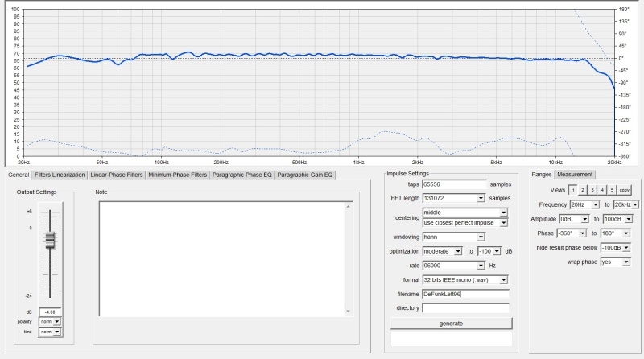Viewport: 644px width, 359px height.
Task: Switch to the Measurement tab
Action: [x=576, y=175]
